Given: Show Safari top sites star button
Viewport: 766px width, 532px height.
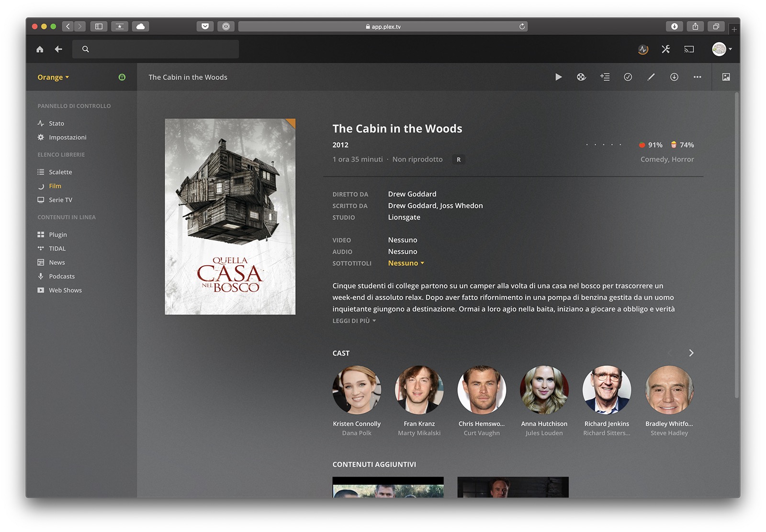Looking at the screenshot, I should click(x=120, y=26).
